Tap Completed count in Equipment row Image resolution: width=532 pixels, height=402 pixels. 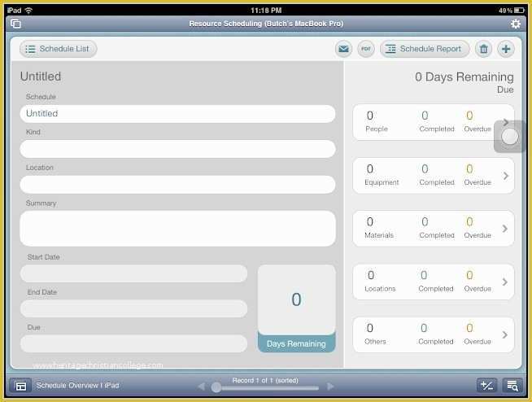(425, 168)
